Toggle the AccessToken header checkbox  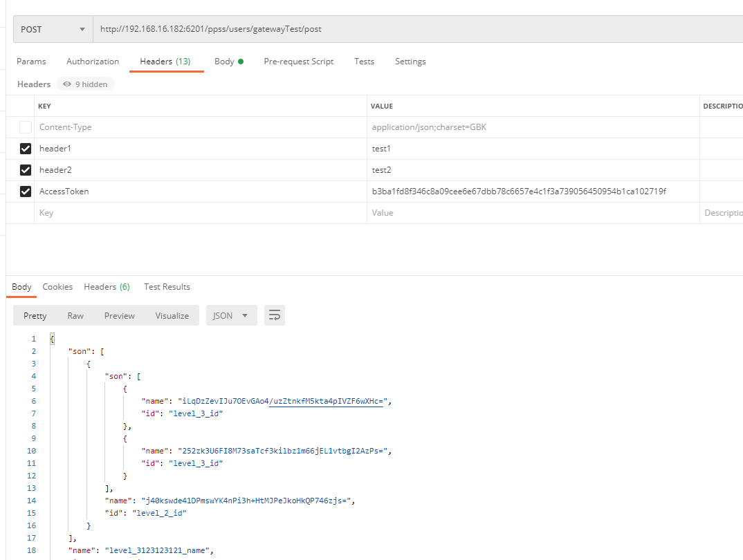[x=26, y=192]
